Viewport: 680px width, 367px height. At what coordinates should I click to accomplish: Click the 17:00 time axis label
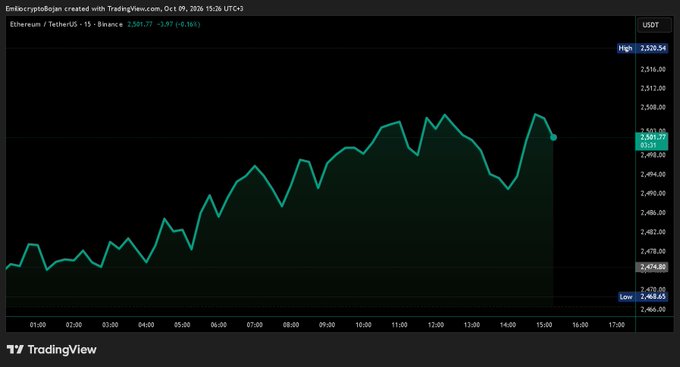pos(617,325)
